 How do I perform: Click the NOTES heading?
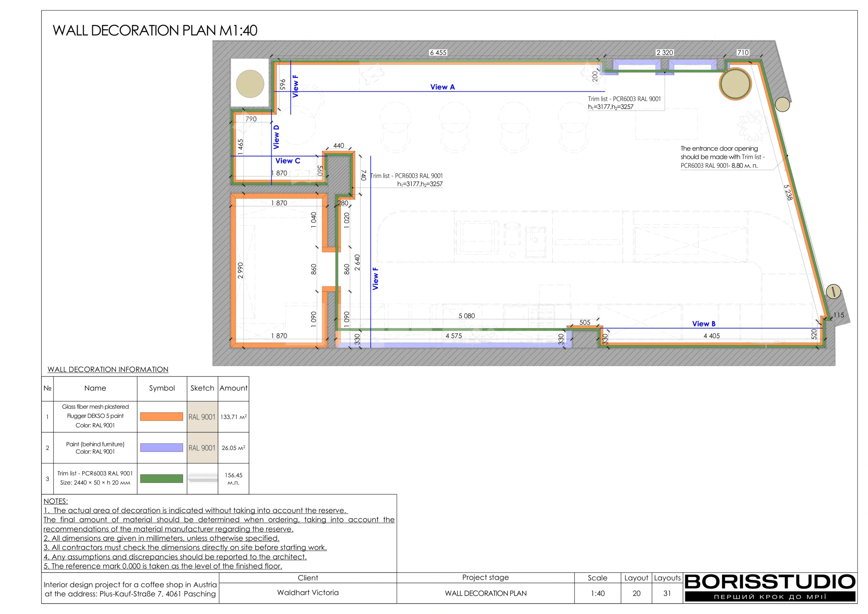click(x=56, y=501)
